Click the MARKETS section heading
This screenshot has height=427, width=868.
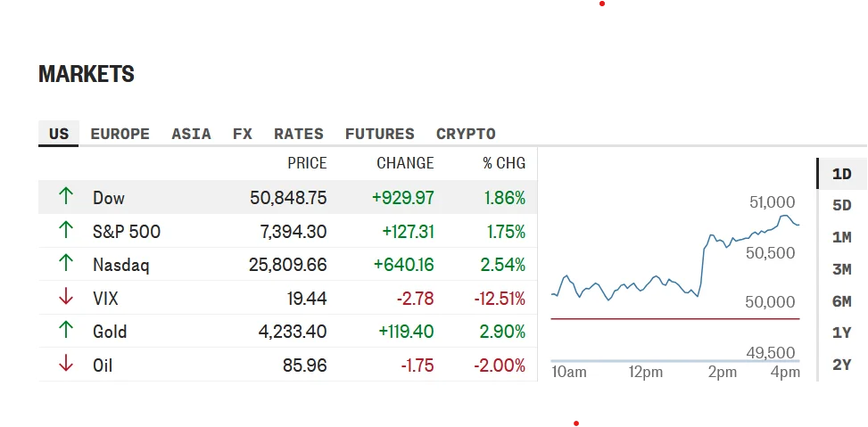pyautogui.click(x=87, y=74)
